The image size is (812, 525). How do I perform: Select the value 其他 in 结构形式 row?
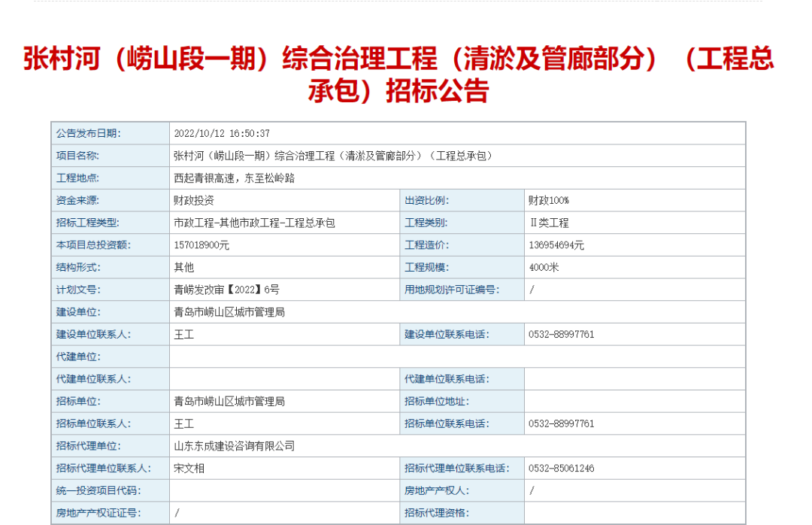pyautogui.click(x=184, y=268)
